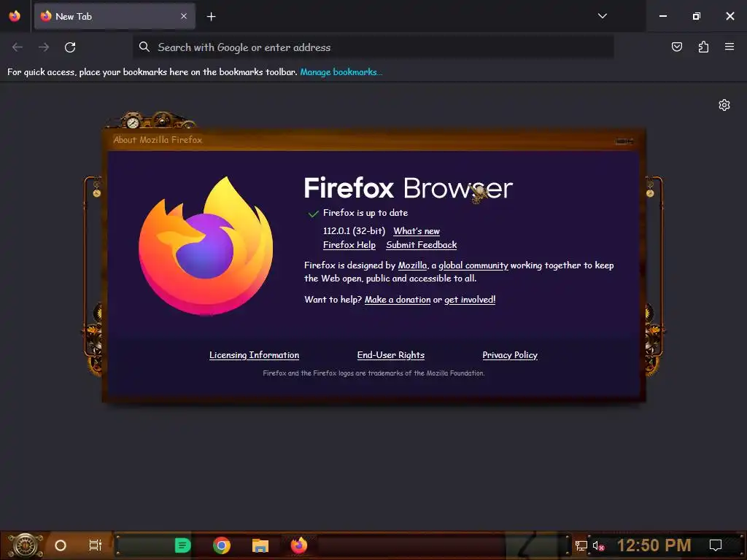Click the large Firefox logo image
The height and width of the screenshot is (560, 747).
click(206, 246)
